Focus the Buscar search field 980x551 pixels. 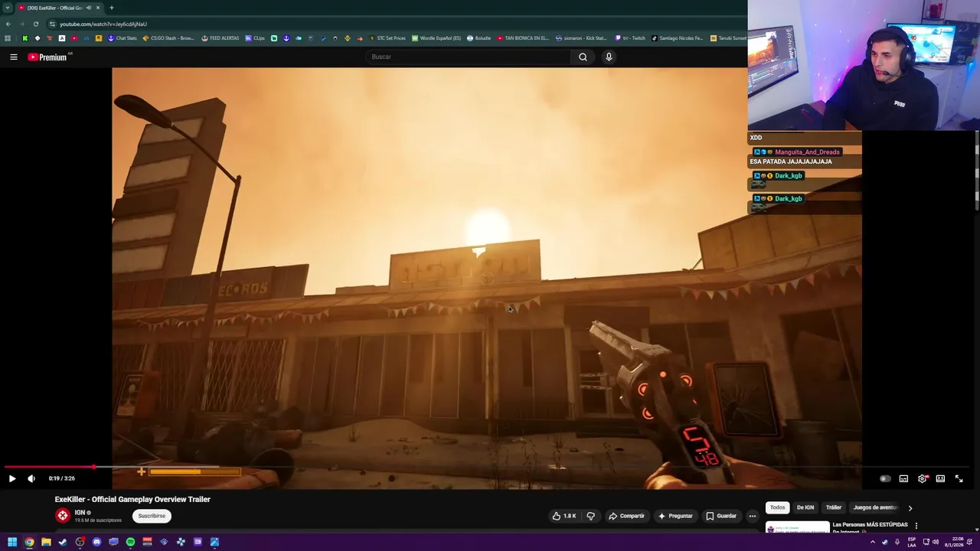tap(469, 57)
